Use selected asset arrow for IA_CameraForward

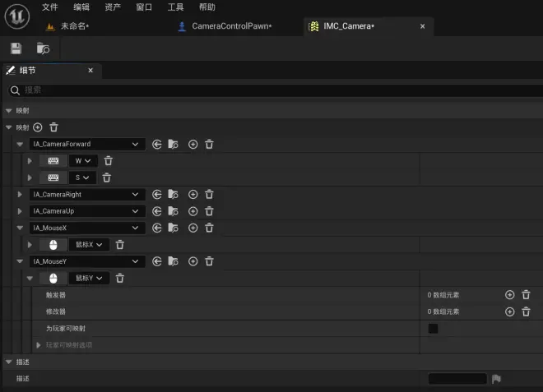coord(157,145)
